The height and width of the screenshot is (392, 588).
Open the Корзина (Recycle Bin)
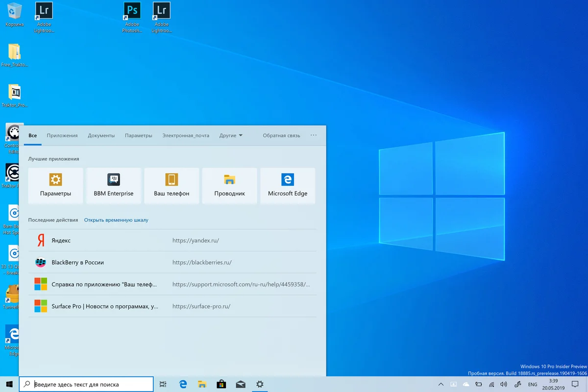[14, 10]
